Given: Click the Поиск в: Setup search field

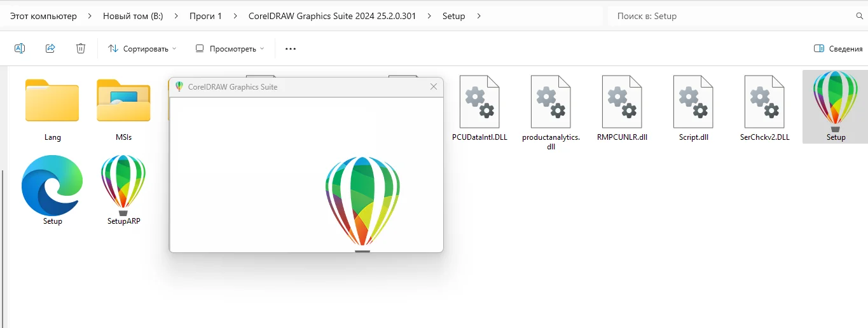Looking at the screenshot, I should click(731, 16).
